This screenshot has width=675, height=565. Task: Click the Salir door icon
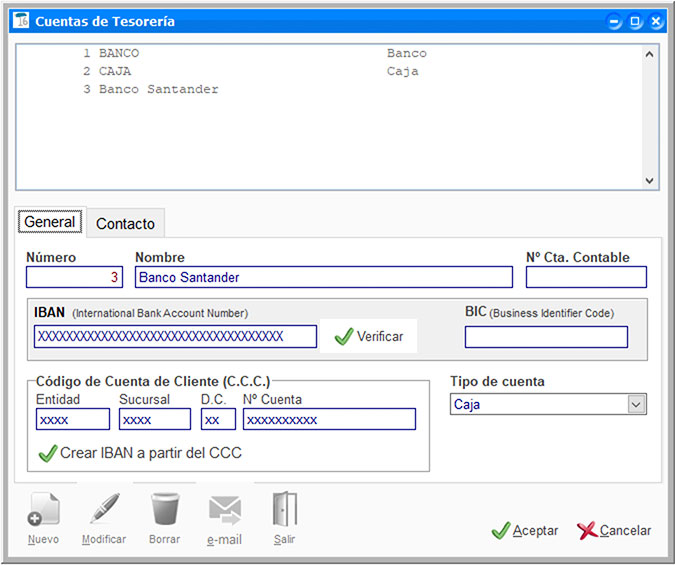[x=285, y=509]
